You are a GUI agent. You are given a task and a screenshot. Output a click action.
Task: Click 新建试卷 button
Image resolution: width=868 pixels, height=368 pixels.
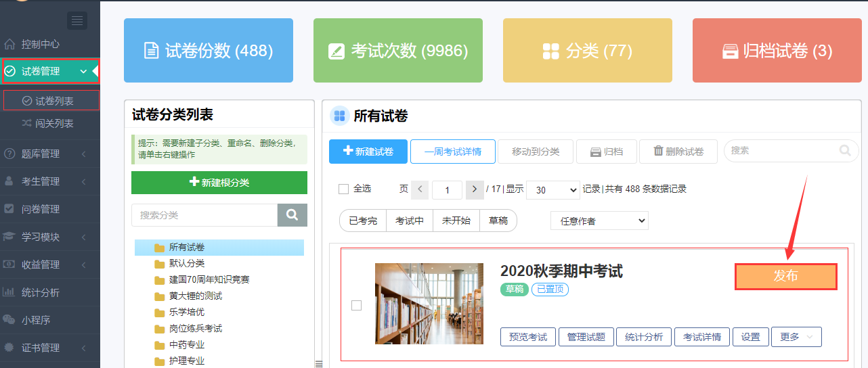coord(368,152)
